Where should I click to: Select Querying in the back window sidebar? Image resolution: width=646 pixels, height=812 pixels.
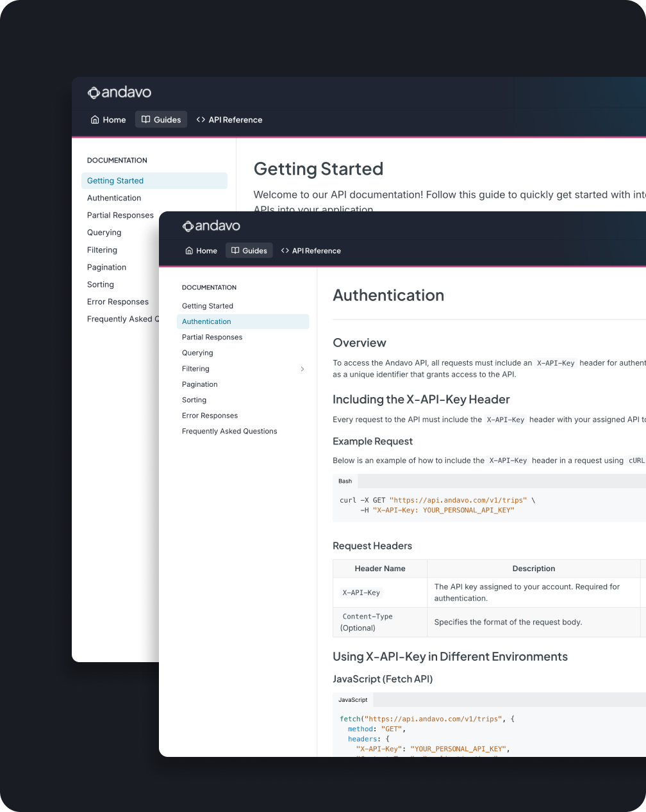pos(104,232)
